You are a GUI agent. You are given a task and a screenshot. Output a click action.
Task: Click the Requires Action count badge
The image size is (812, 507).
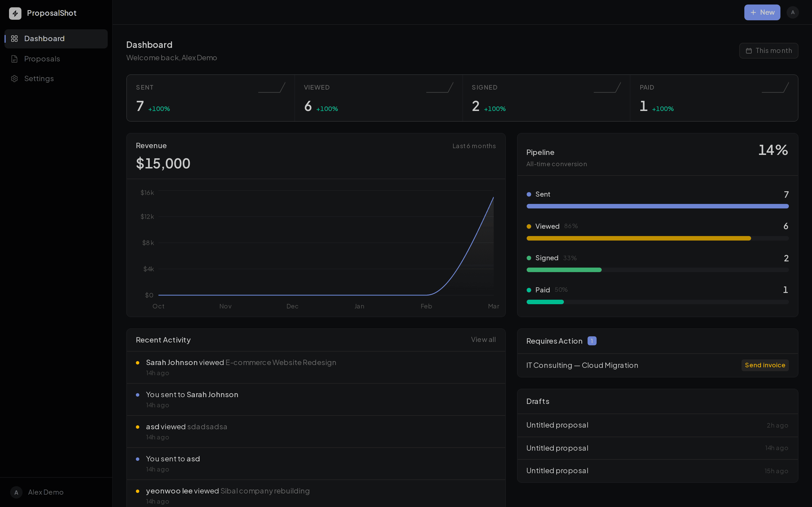592,341
